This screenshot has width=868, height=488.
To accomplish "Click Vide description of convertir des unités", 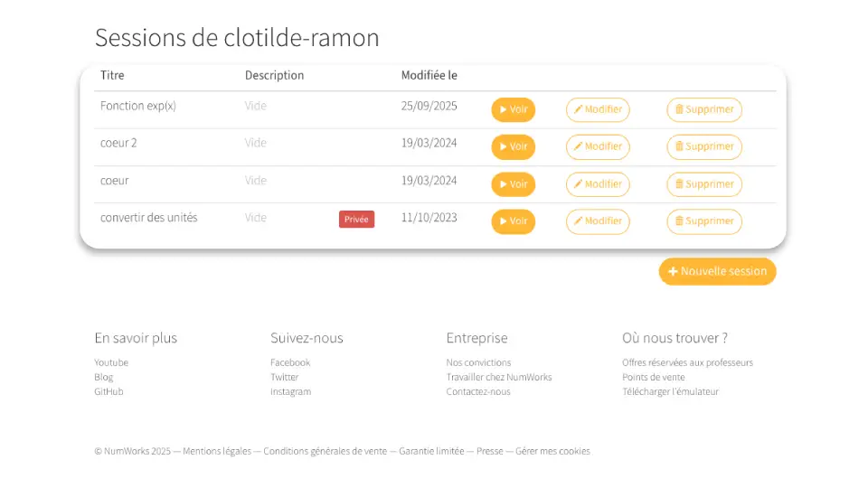I will [256, 218].
